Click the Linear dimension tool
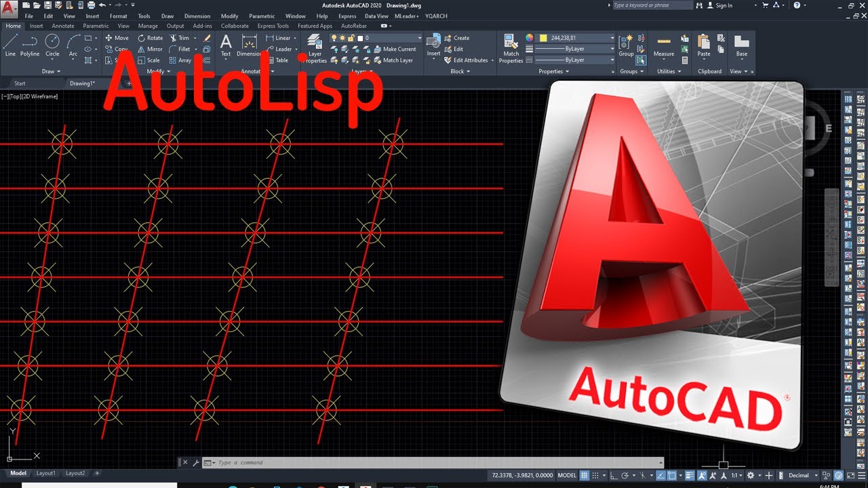Viewport: 868px width, 488px height. pos(278,38)
